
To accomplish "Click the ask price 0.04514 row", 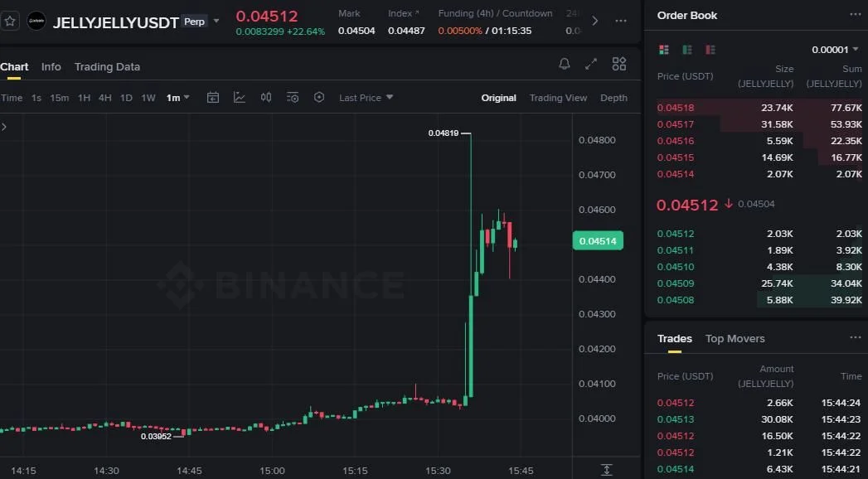I will coord(759,174).
